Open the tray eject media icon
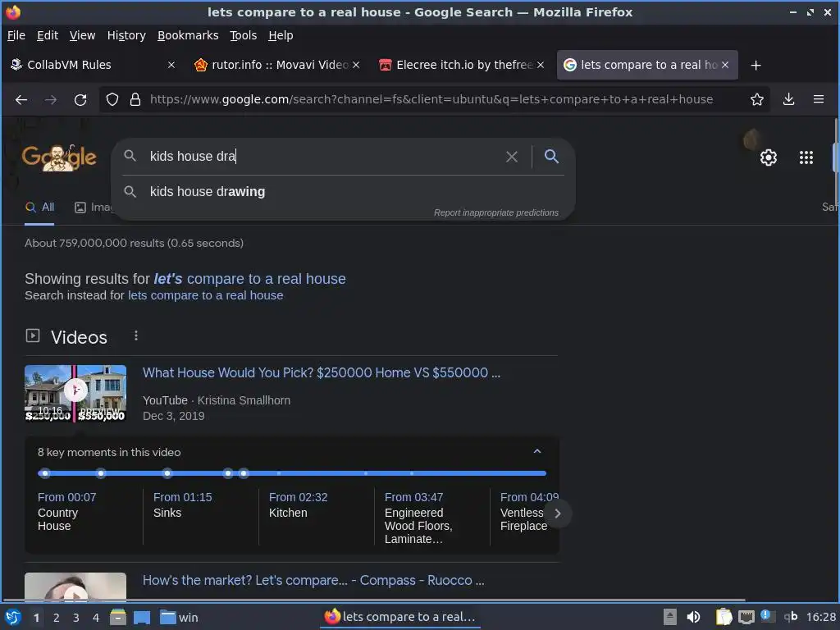The width and height of the screenshot is (840, 630). pos(669,617)
